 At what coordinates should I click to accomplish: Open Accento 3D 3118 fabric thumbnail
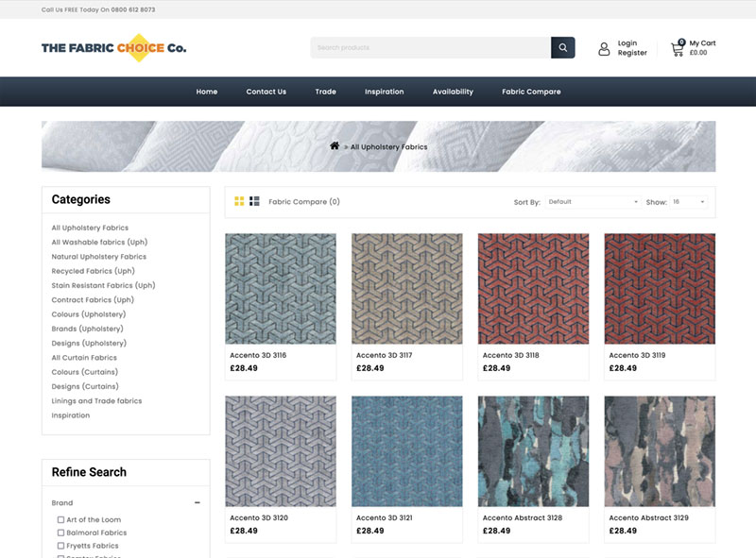[533, 289]
